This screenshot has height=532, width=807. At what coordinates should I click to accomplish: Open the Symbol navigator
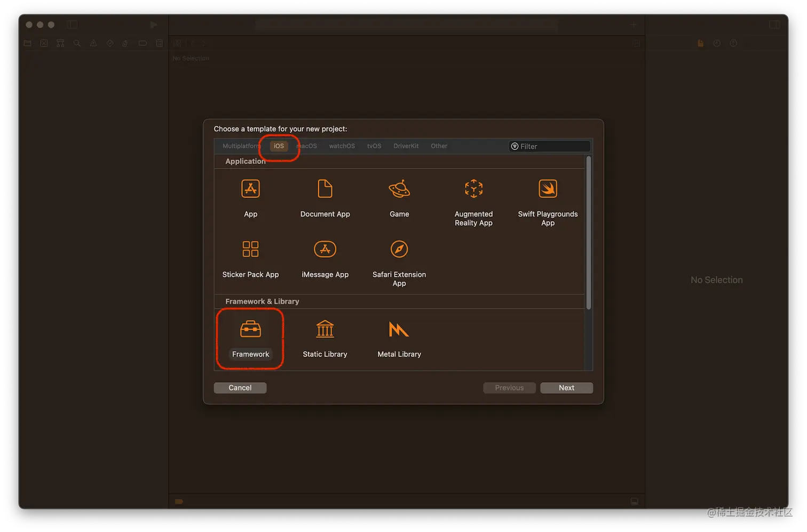(x=60, y=43)
